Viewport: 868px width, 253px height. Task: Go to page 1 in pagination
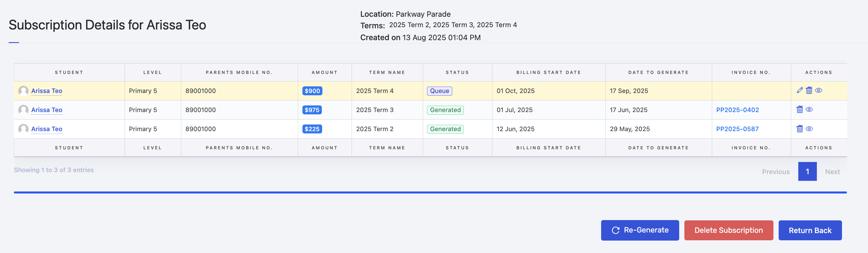807,172
